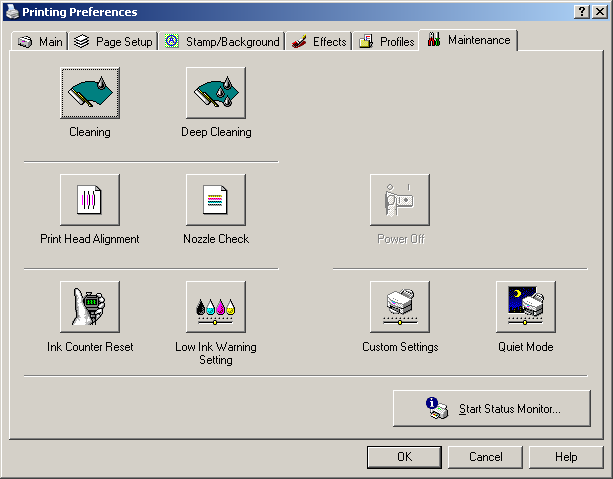Screen dimensions: 613x479
Task: Open Help for printing preferences
Action: (566, 457)
